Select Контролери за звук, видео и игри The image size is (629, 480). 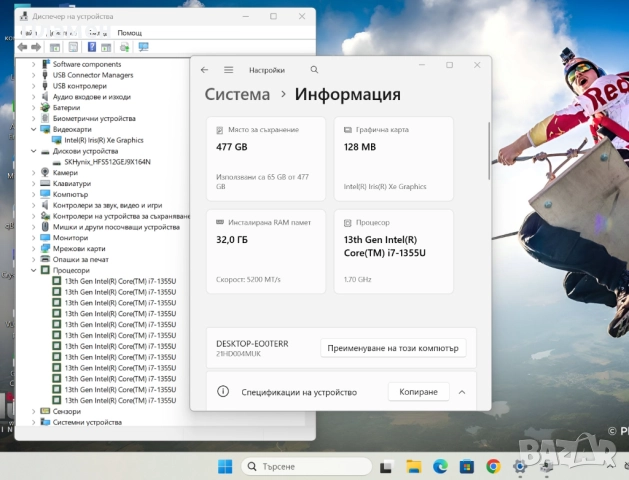point(108,205)
